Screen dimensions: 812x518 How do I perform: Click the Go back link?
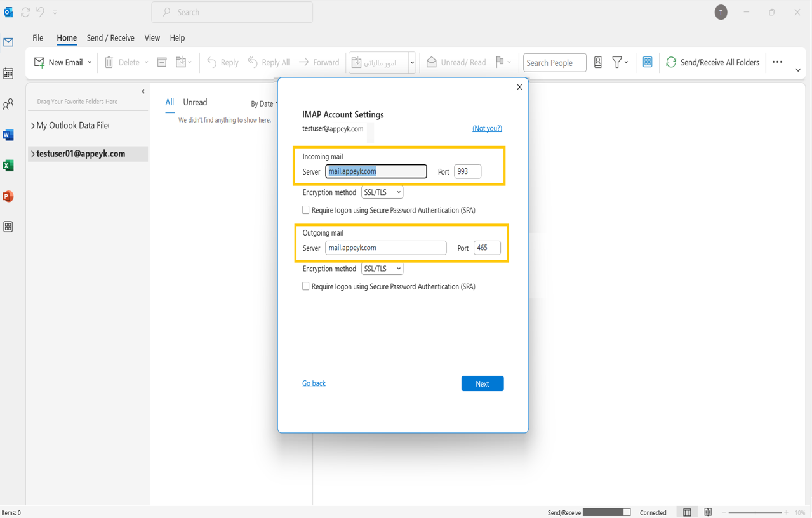point(314,383)
